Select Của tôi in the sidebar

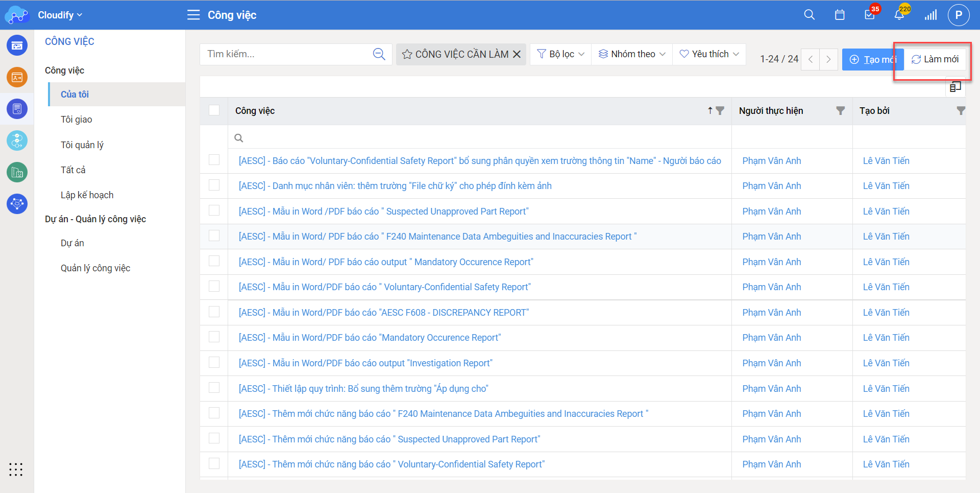(x=117, y=94)
